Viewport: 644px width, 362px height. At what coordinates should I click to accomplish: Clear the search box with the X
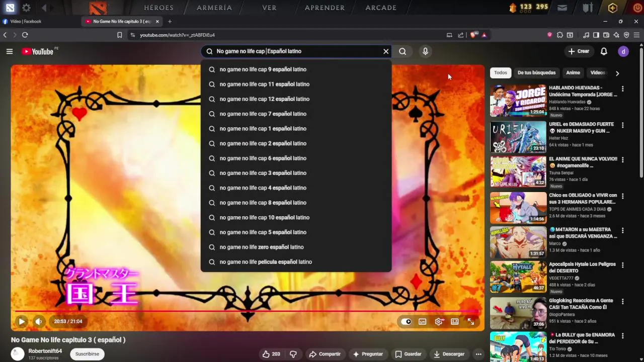click(x=386, y=51)
